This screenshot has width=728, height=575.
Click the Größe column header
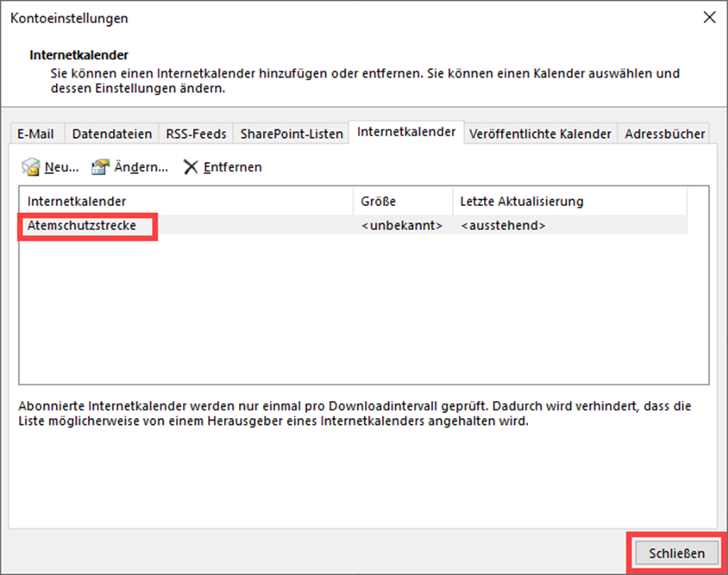(x=403, y=201)
